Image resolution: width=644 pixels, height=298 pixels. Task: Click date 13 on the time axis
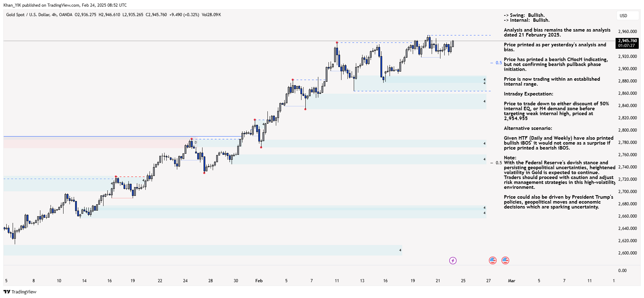(362, 281)
